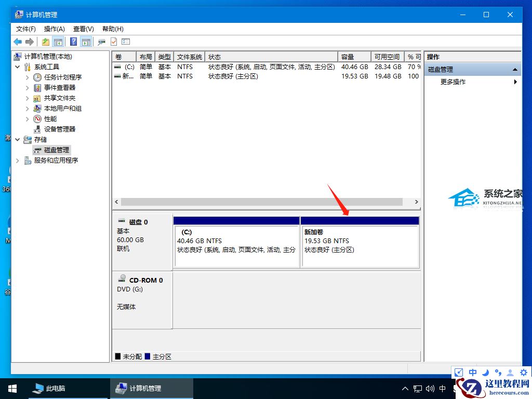Open the 操作(A) menu

[54, 29]
